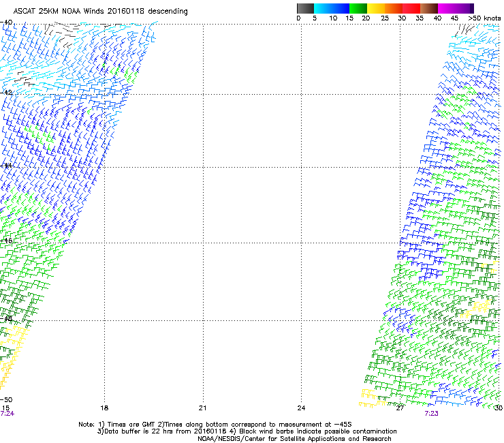504x443 pixels.
Task: Select the green 15-20 knots legend swatch
Action: tap(358, 8)
